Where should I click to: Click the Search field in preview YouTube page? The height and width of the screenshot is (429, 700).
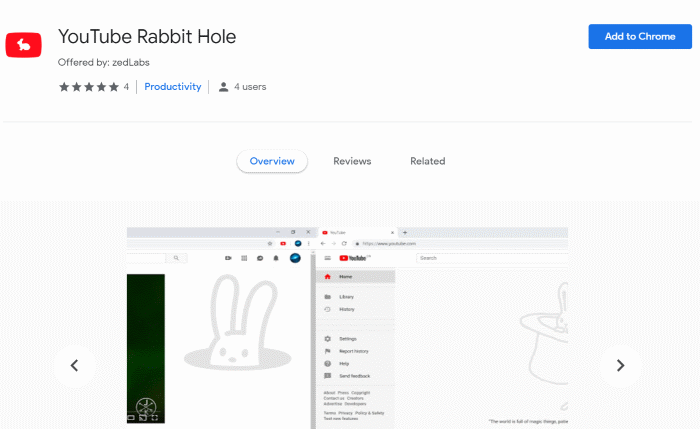click(492, 258)
